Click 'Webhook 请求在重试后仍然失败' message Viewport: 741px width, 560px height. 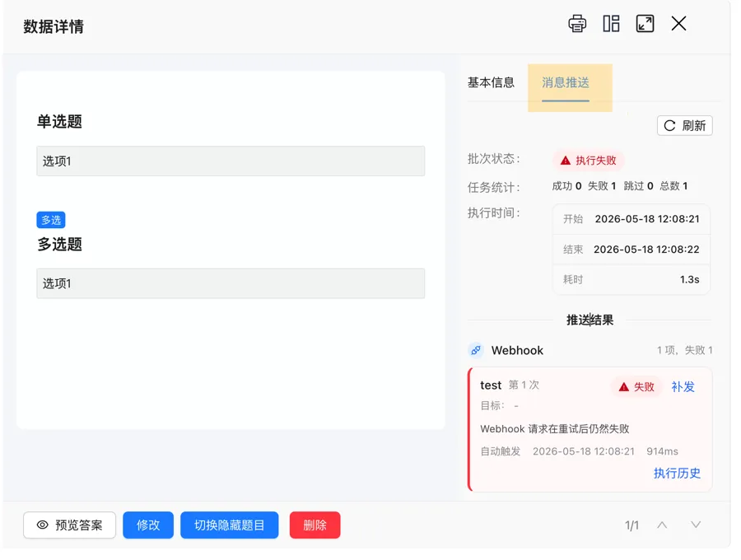pos(555,428)
